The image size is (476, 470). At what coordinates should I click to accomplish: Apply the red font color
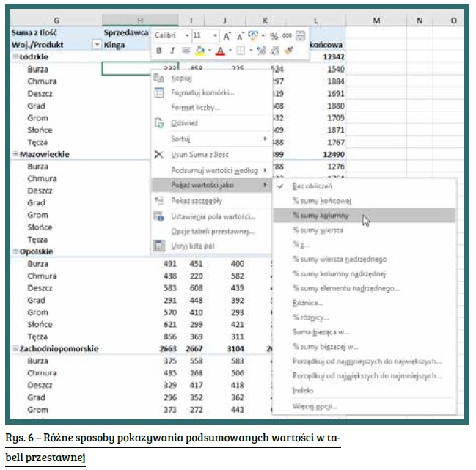pos(220,51)
